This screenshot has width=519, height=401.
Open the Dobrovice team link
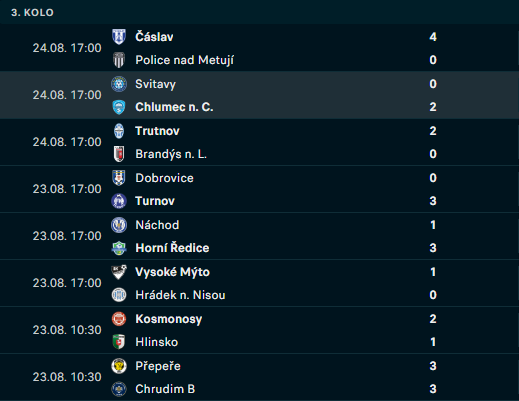164,178
